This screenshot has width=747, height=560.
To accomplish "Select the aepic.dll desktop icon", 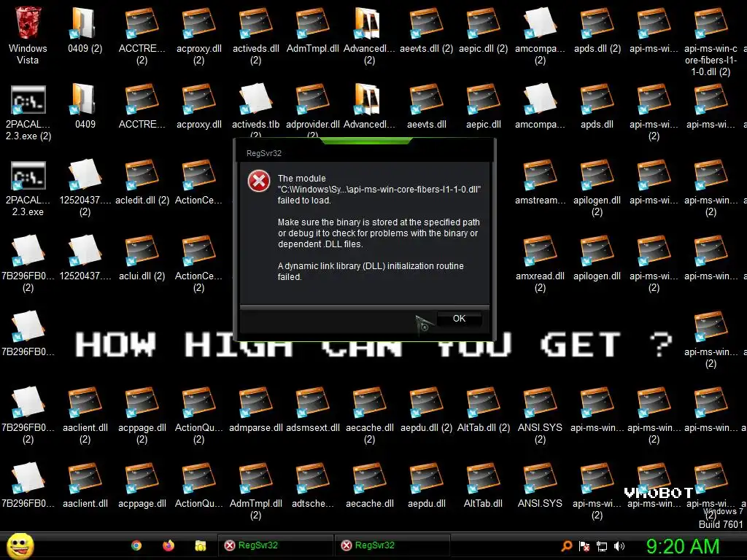I will [x=483, y=106].
